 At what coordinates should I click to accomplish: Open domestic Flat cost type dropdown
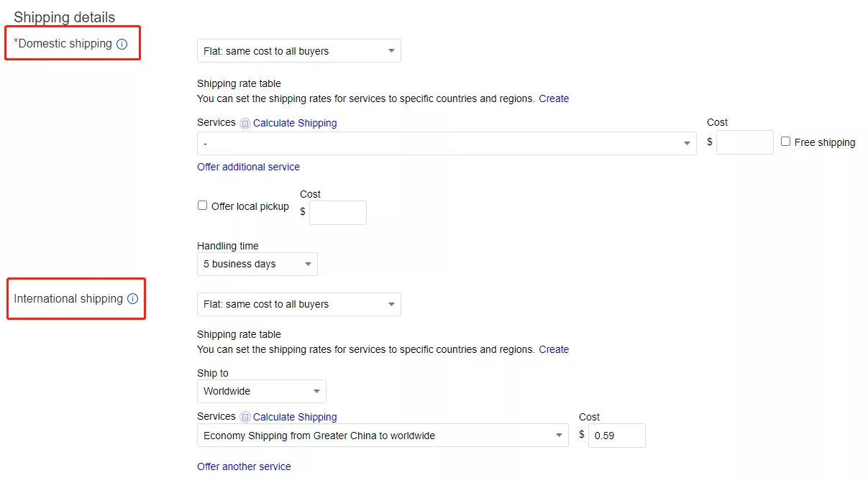(x=298, y=51)
